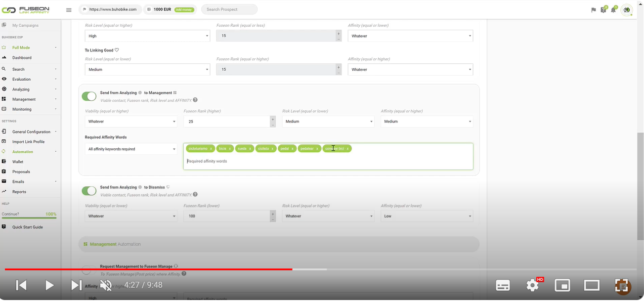Click the flag icon in top bar
Viewport: 644px width, 302px height.
point(594,10)
